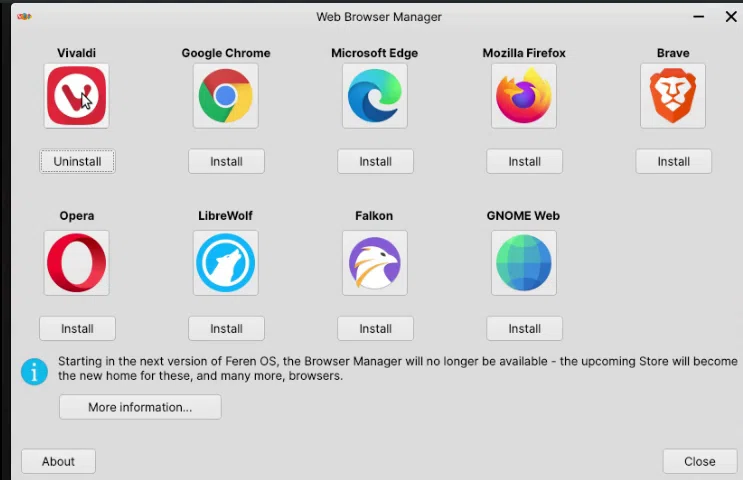The image size is (743, 480).
Task: Install Opera
Action: [77, 328]
